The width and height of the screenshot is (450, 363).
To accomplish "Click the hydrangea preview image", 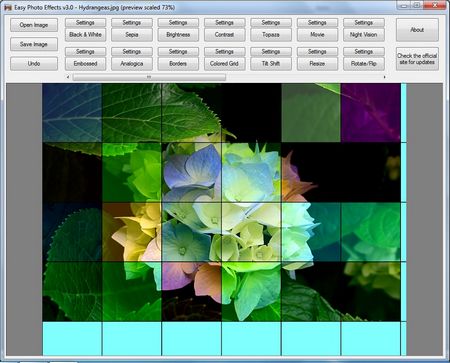I will (x=224, y=219).
